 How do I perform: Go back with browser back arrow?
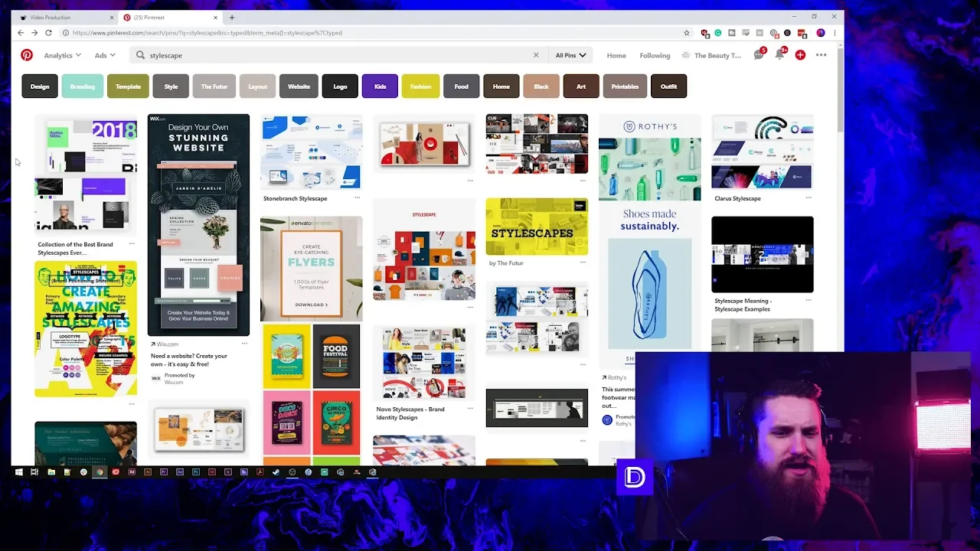click(x=21, y=33)
